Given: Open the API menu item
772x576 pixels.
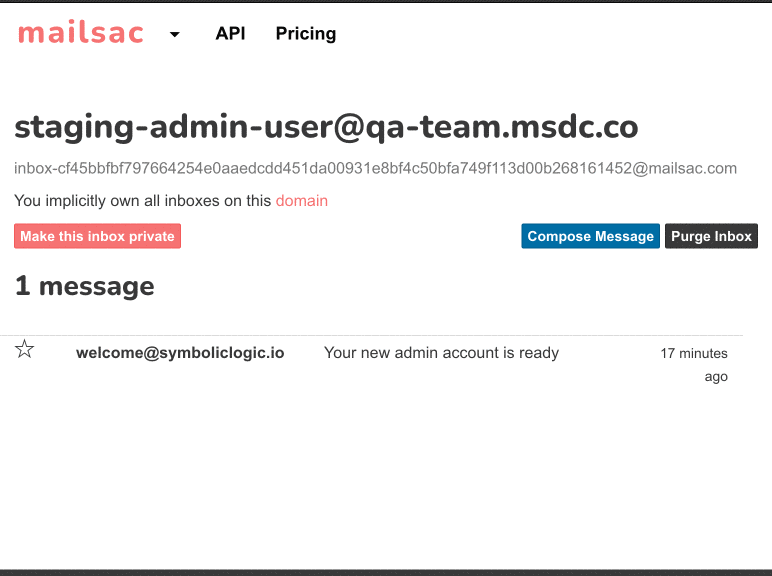Looking at the screenshot, I should [230, 33].
